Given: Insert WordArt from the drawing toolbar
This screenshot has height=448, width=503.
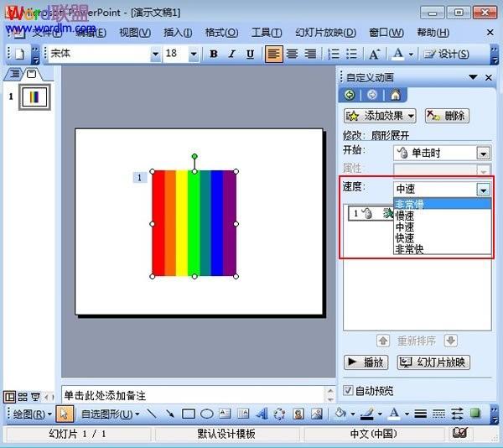Looking at the screenshot, I should click(x=262, y=414).
